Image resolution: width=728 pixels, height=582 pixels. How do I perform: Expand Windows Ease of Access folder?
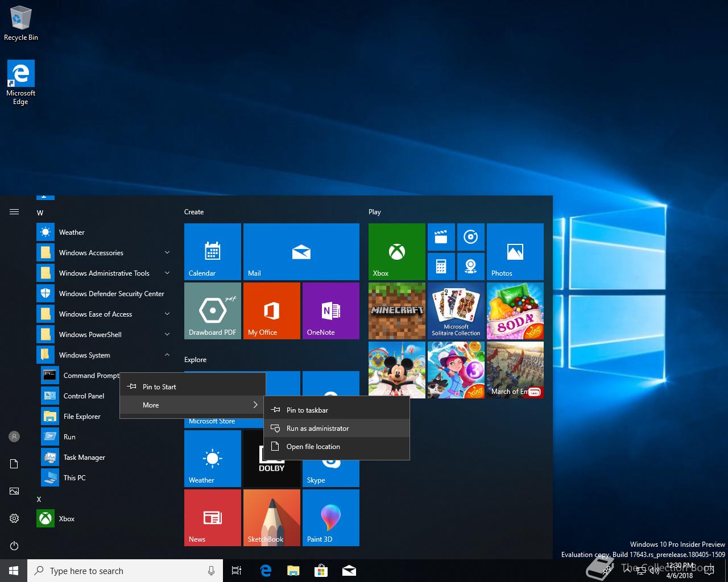coord(105,314)
